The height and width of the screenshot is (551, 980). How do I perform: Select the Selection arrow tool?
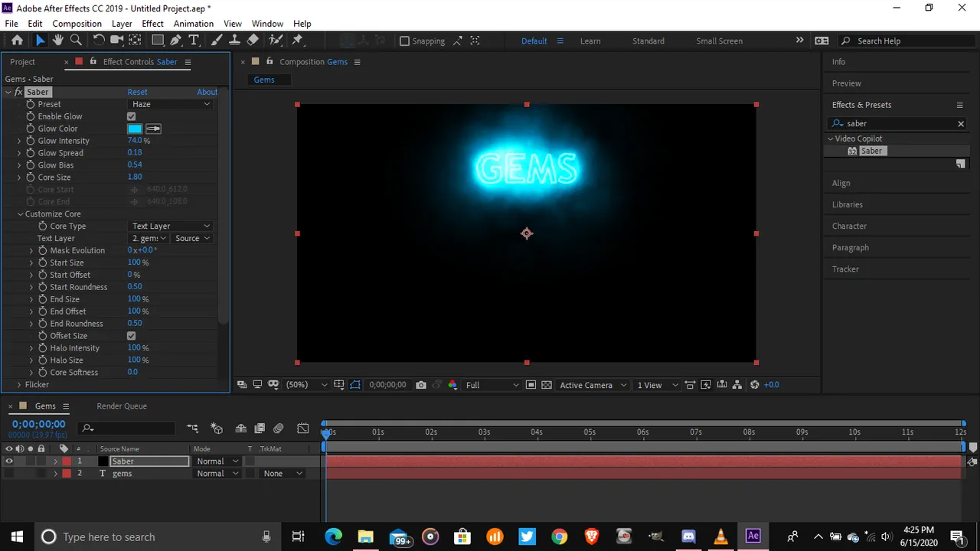pyautogui.click(x=41, y=41)
